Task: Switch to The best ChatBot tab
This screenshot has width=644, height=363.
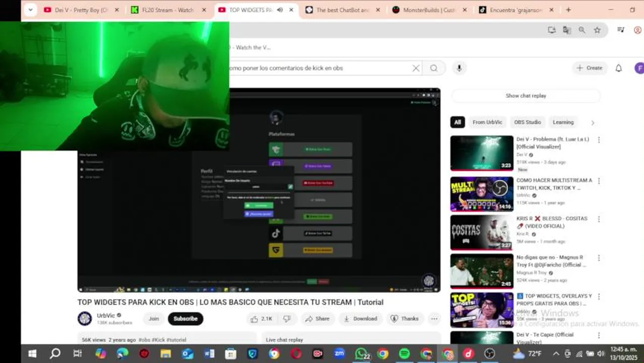Action: (x=342, y=10)
